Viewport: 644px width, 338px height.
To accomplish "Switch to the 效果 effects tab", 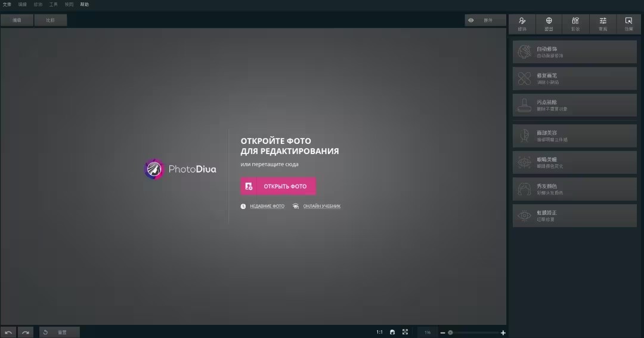I will click(628, 24).
